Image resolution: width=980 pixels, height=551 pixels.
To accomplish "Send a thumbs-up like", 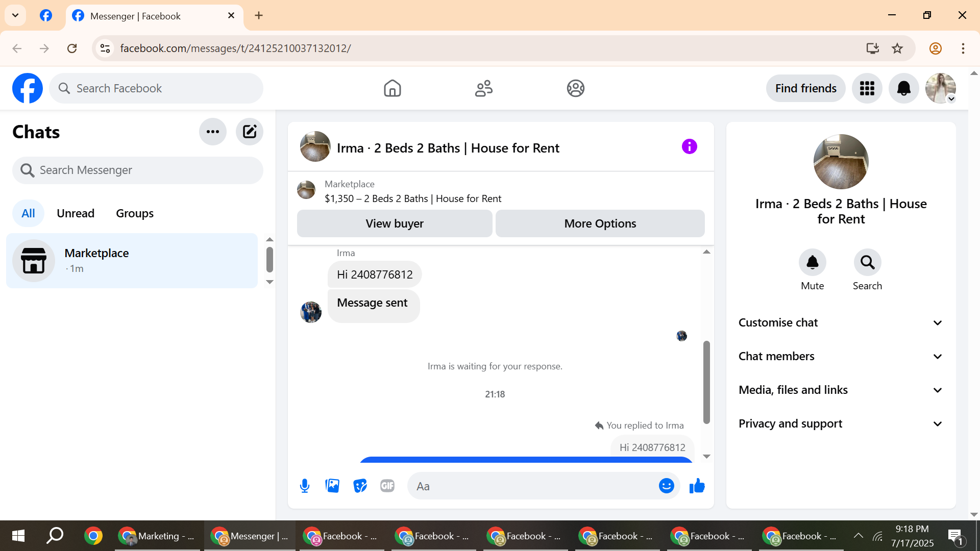I will coord(697,486).
